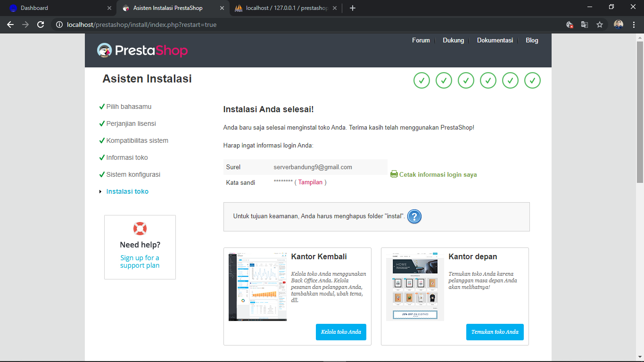Click the lifebuoy help icon
The image size is (644, 362).
pos(140,229)
